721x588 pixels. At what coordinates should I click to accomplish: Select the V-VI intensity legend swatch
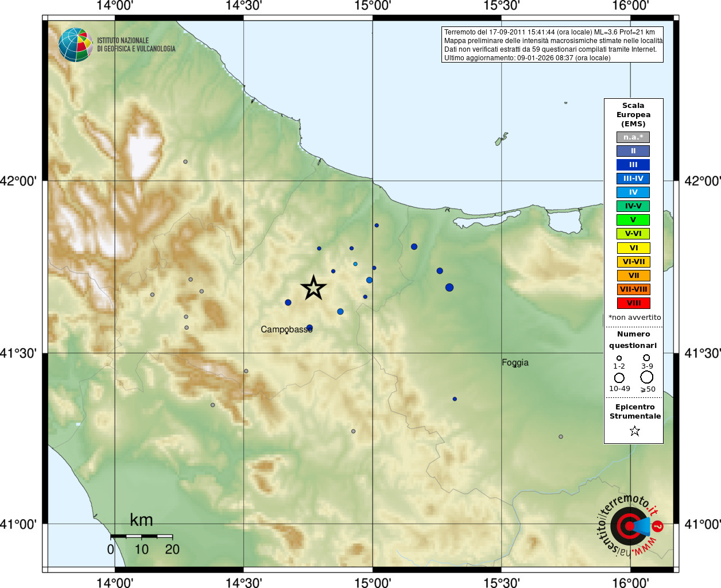[633, 234]
